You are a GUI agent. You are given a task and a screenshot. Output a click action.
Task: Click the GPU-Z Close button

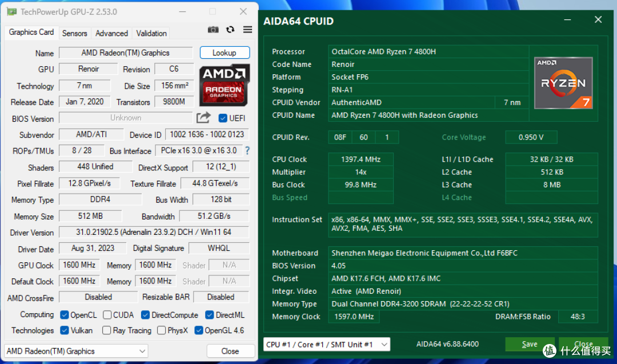click(230, 351)
